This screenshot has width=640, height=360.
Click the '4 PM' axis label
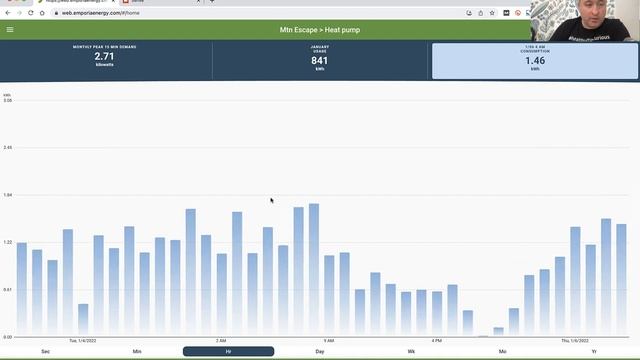(437, 341)
